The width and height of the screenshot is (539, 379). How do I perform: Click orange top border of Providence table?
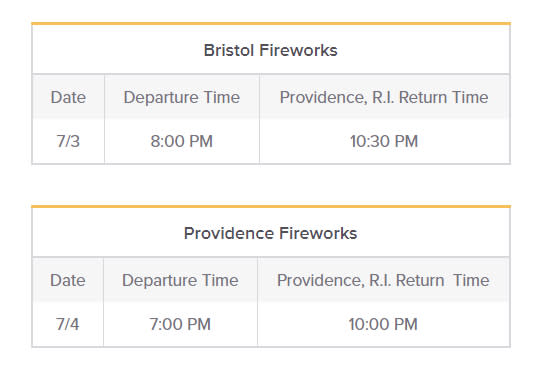click(x=271, y=207)
